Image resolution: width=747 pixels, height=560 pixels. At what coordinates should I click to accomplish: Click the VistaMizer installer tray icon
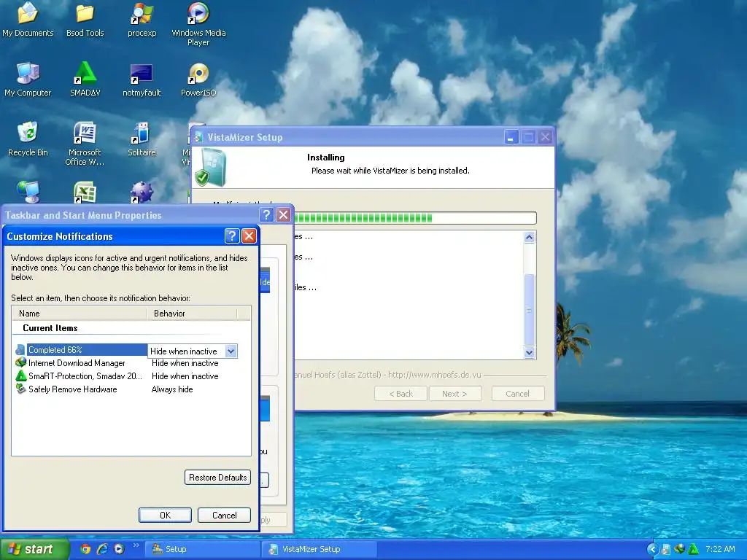pyautogui.click(x=666, y=550)
